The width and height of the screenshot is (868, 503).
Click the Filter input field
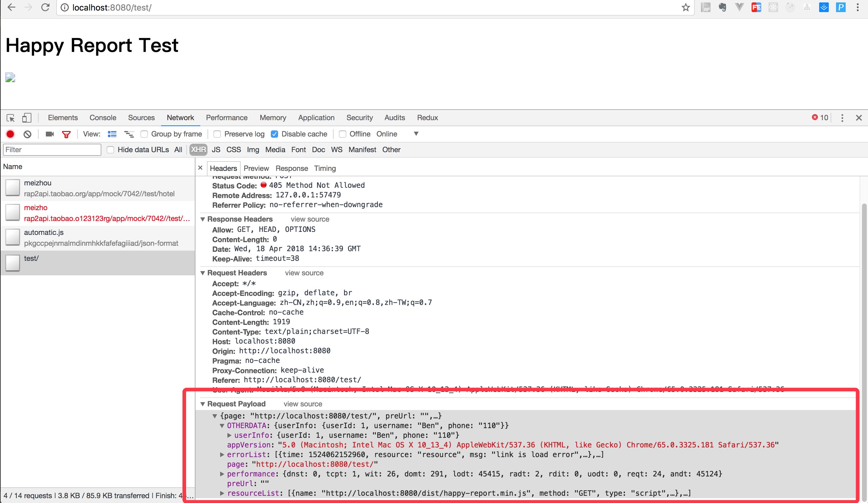pyautogui.click(x=53, y=149)
